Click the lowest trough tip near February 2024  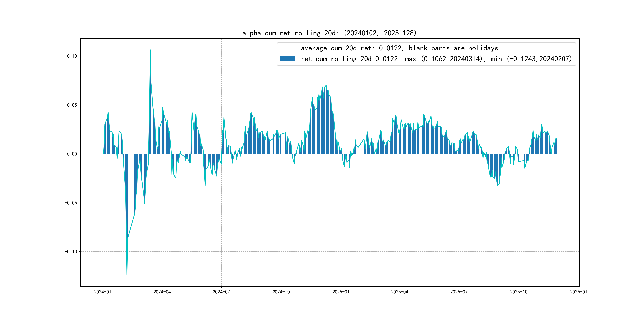[x=127, y=275]
